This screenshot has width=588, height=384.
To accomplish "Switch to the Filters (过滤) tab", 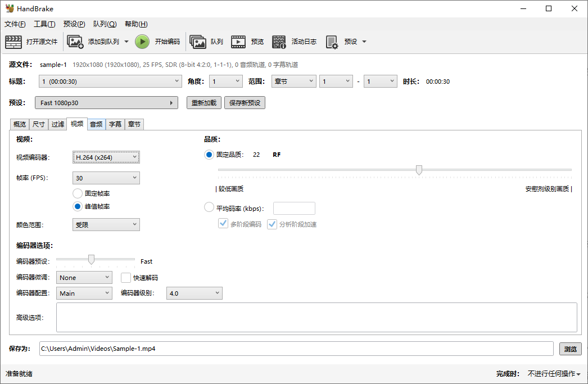I will point(58,124).
